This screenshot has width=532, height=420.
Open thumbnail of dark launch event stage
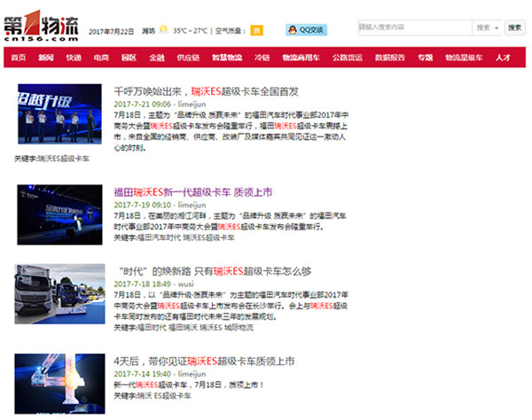click(x=59, y=214)
